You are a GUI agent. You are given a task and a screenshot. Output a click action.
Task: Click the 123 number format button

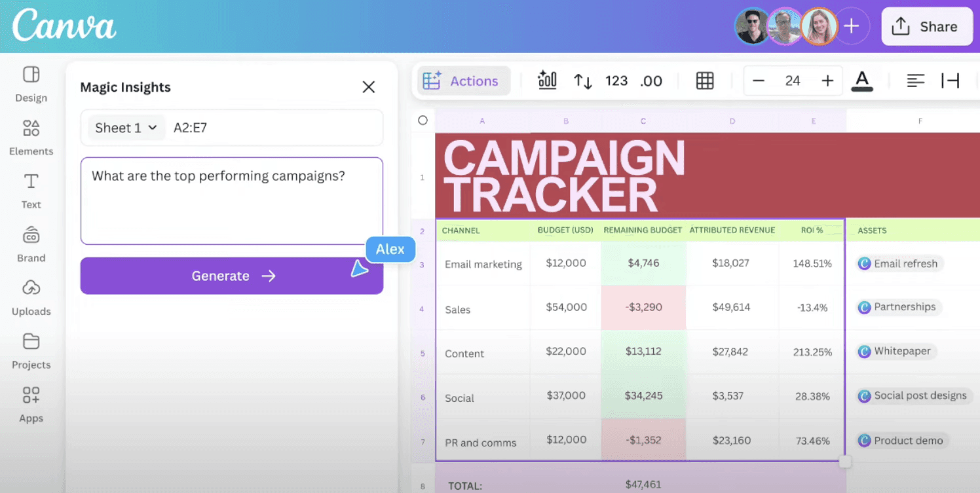616,81
